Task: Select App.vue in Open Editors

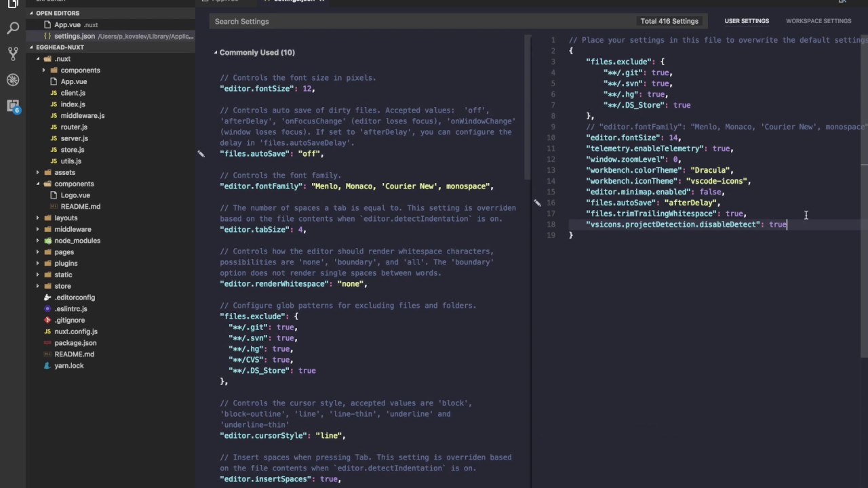Action: click(x=67, y=25)
